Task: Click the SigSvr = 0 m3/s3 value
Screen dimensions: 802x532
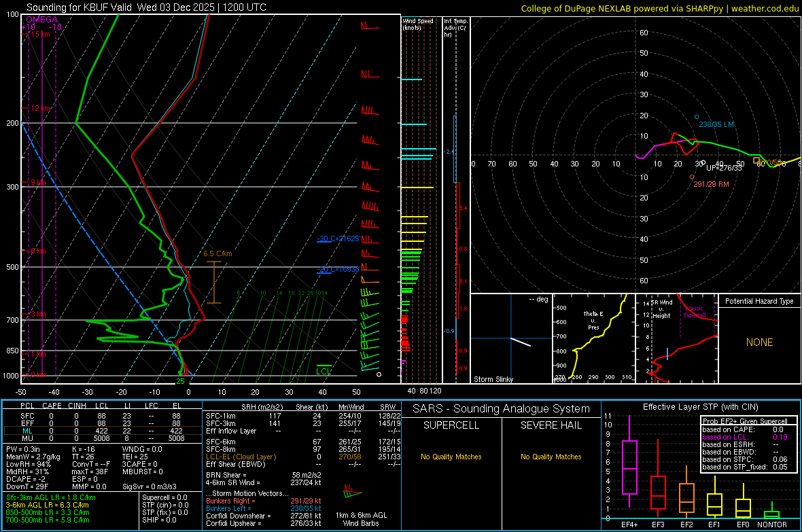Action: coord(150,486)
